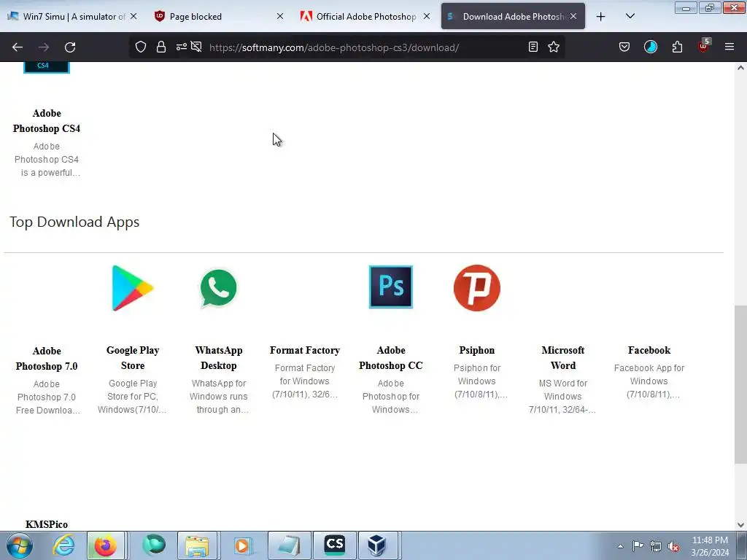Screen dimensions: 747x560
Task: Open the Google Play Store icon
Action: click(133, 288)
